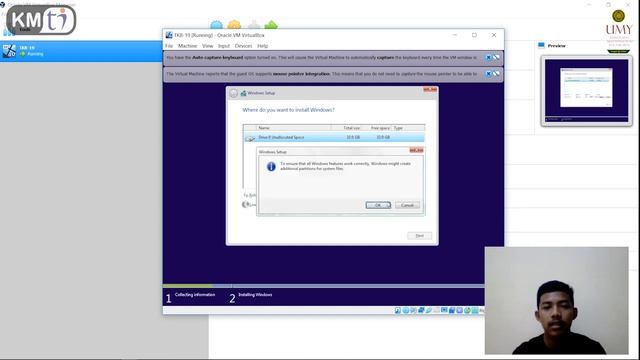Suppress future mouse pointer integration notifications
Image resolution: width=640 pixels, height=360 pixels.
496,74
